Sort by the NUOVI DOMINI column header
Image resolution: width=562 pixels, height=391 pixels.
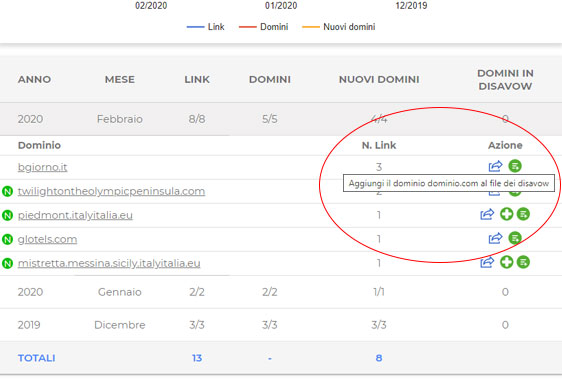pyautogui.click(x=379, y=80)
